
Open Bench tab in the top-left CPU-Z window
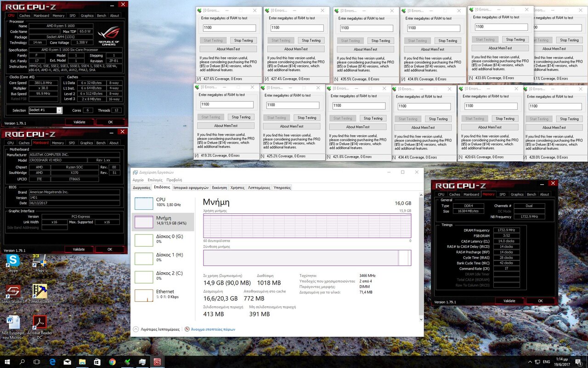(x=101, y=16)
